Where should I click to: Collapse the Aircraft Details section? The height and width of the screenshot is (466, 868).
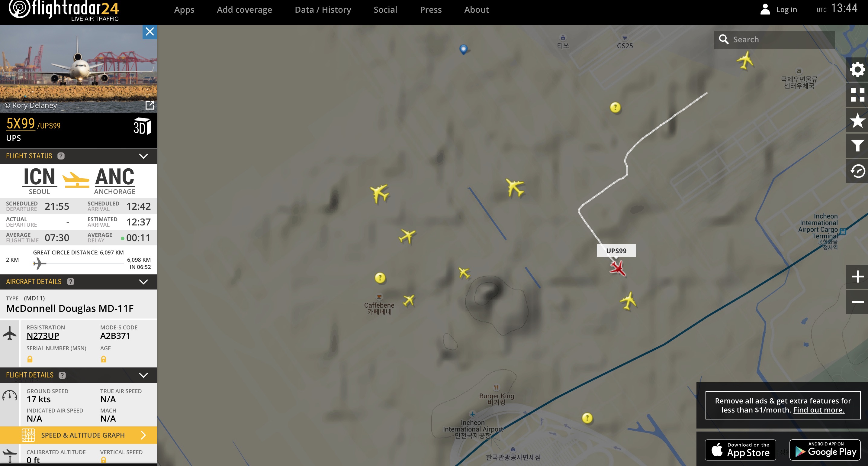(x=143, y=282)
